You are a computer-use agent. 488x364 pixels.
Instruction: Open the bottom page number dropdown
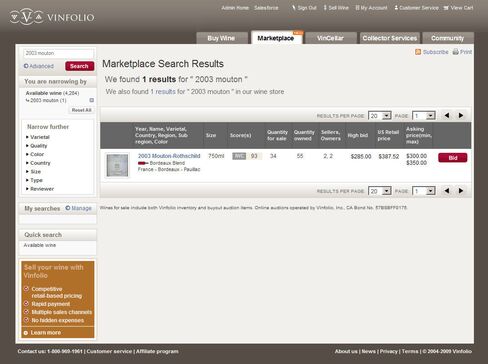coord(424,191)
